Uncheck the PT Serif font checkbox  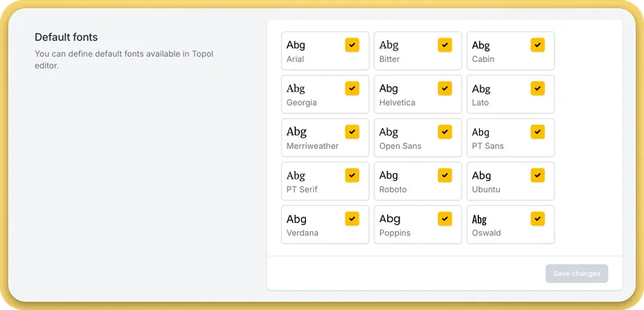(x=352, y=176)
